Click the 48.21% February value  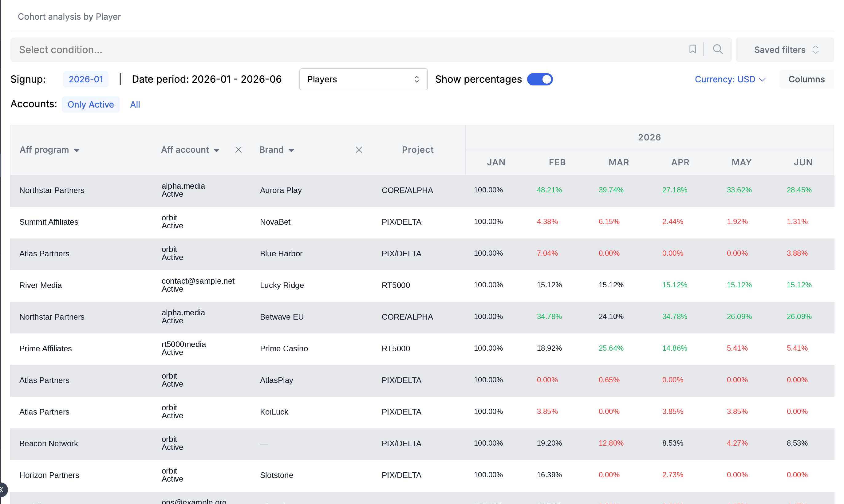(549, 190)
